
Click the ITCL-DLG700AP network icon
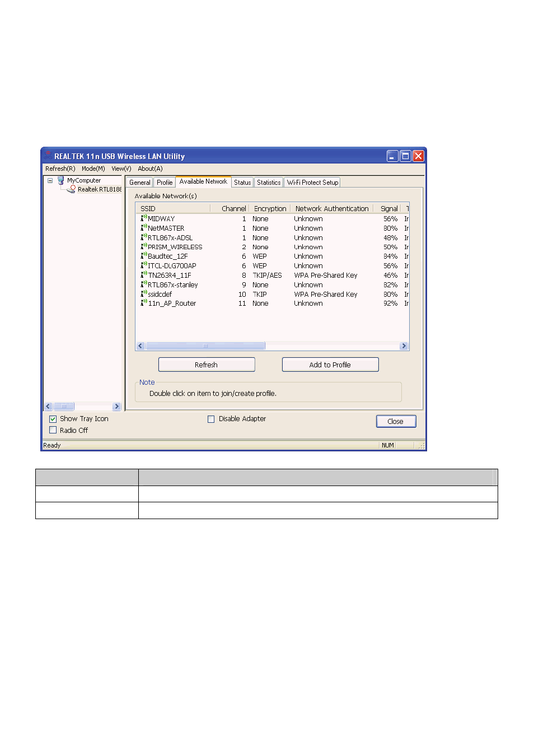[144, 265]
